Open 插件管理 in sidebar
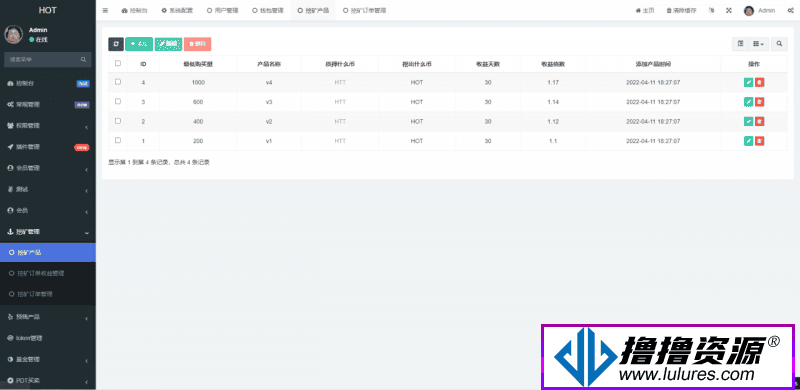 (x=48, y=147)
